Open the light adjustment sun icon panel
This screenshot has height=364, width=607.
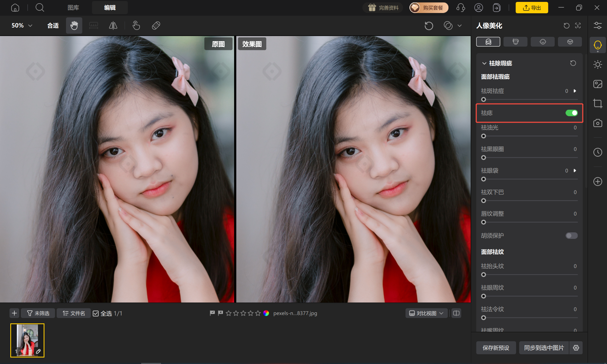(598, 64)
